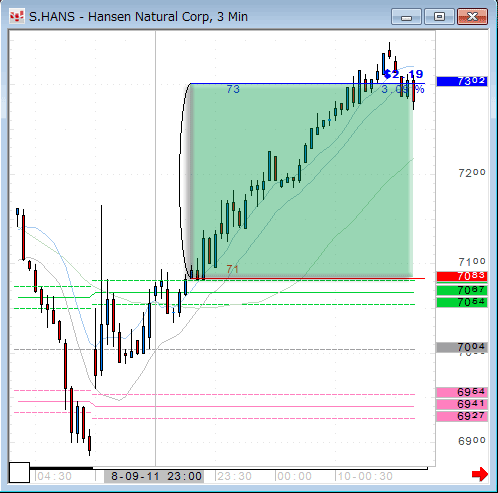Image resolution: width=498 pixels, height=493 pixels.
Task: Click the 6900 price axis value
Action: [472, 441]
